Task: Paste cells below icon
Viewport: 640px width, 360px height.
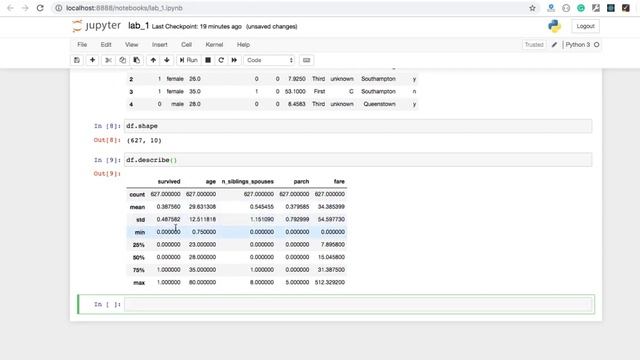Action: (x=136, y=60)
